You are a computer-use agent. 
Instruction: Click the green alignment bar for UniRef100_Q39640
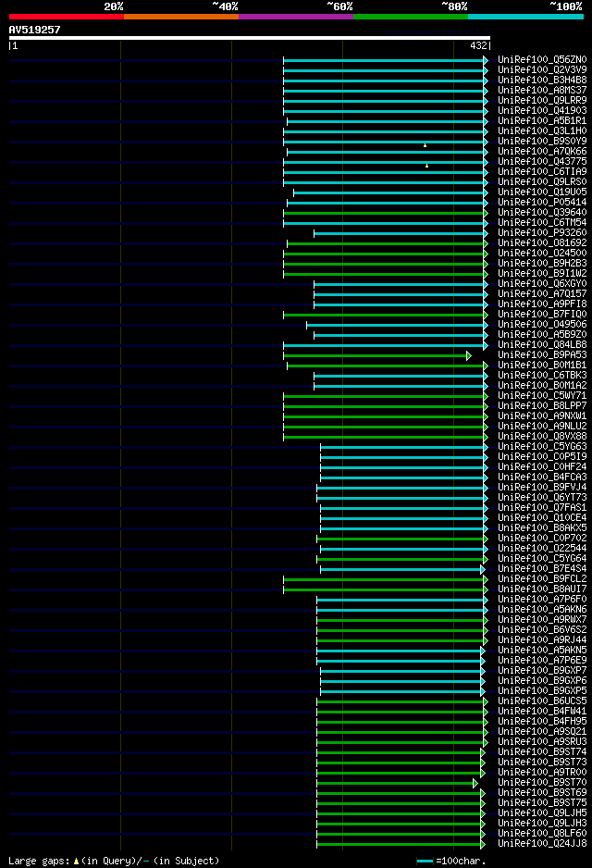coord(384,213)
